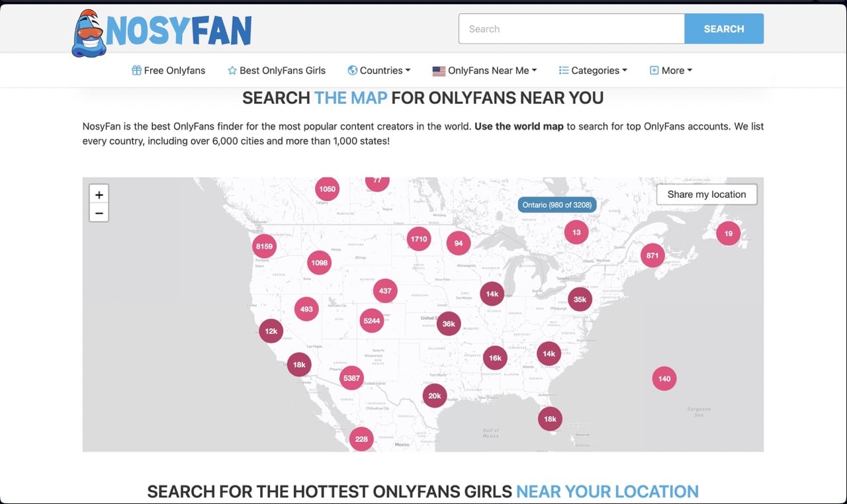Image resolution: width=847 pixels, height=504 pixels.
Task: Click the blue SEARCH button
Action: tap(724, 28)
